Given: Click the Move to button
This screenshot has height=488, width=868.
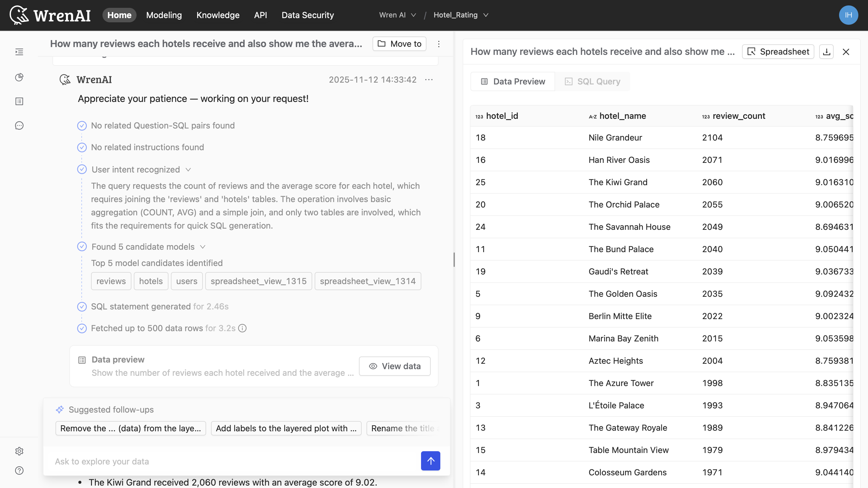Looking at the screenshot, I should pyautogui.click(x=399, y=44).
